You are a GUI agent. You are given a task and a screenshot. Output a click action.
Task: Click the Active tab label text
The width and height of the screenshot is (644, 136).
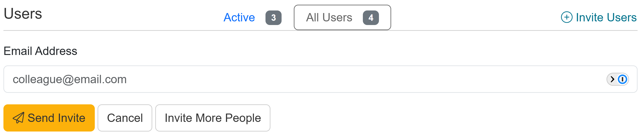(239, 18)
